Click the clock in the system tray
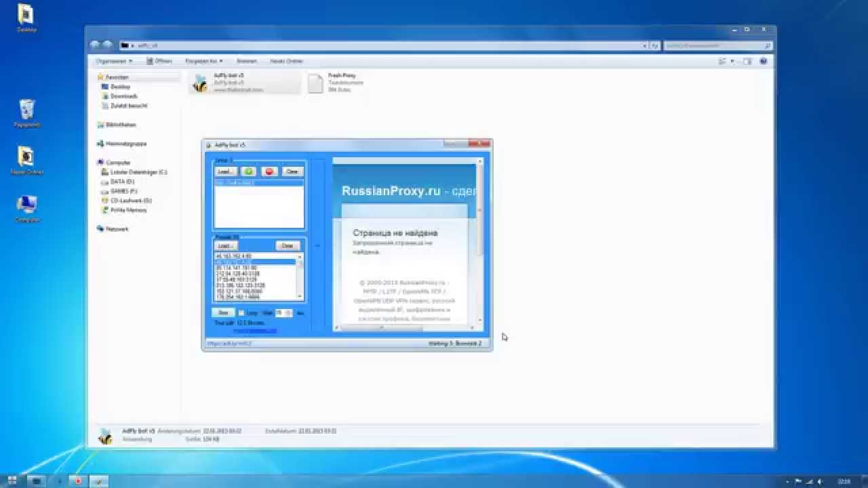868x488 pixels. (x=844, y=481)
